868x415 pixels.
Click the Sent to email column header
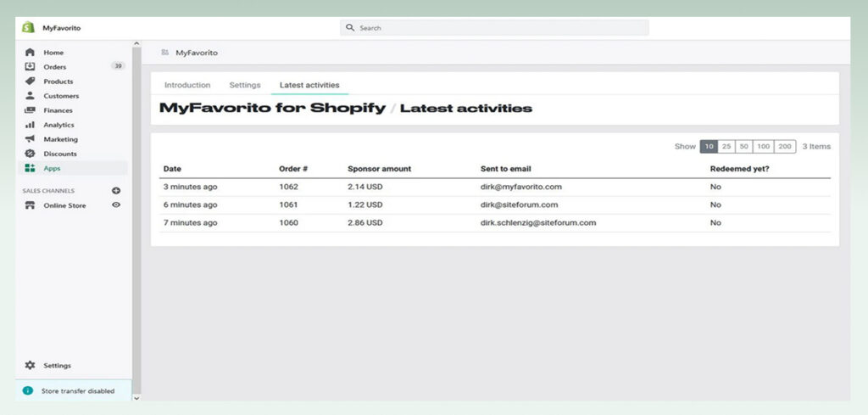click(505, 168)
